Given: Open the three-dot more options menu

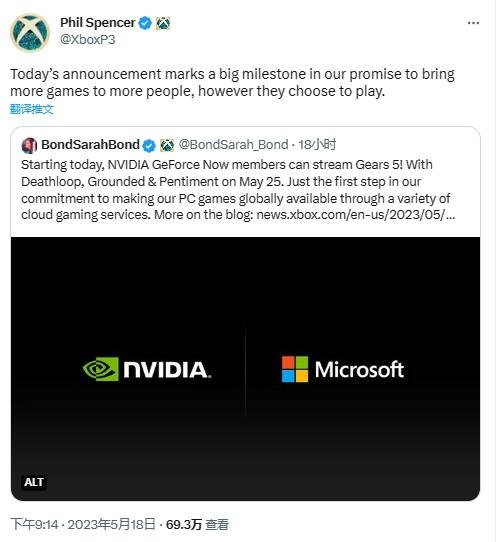Looking at the screenshot, I should point(473,23).
